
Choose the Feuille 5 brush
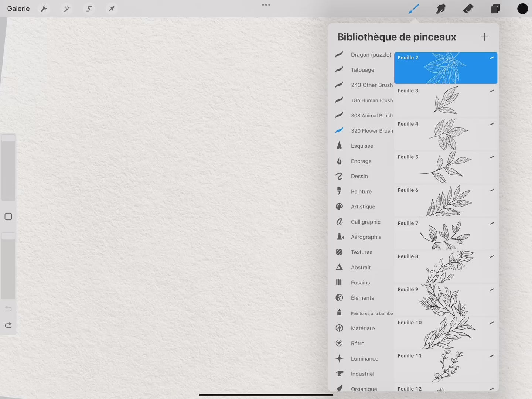(x=446, y=167)
